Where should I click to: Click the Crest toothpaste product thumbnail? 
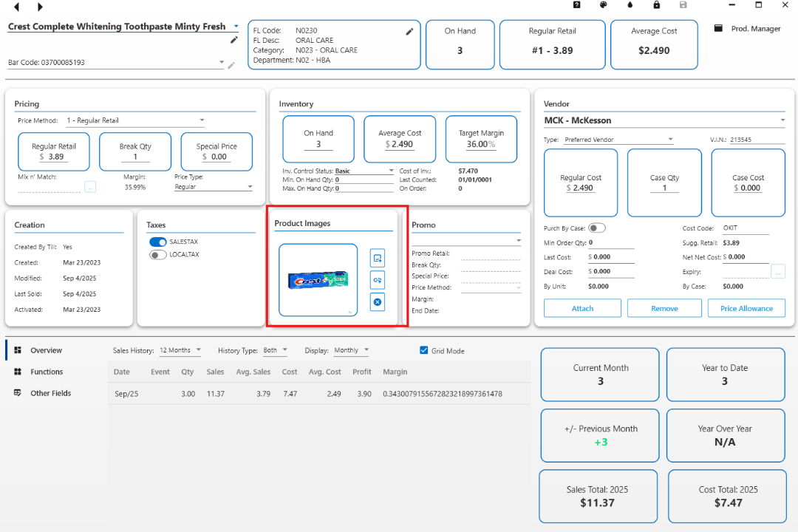point(318,280)
